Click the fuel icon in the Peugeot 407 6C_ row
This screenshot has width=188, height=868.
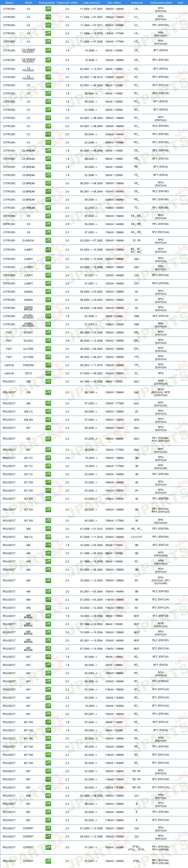click(x=48, y=706)
